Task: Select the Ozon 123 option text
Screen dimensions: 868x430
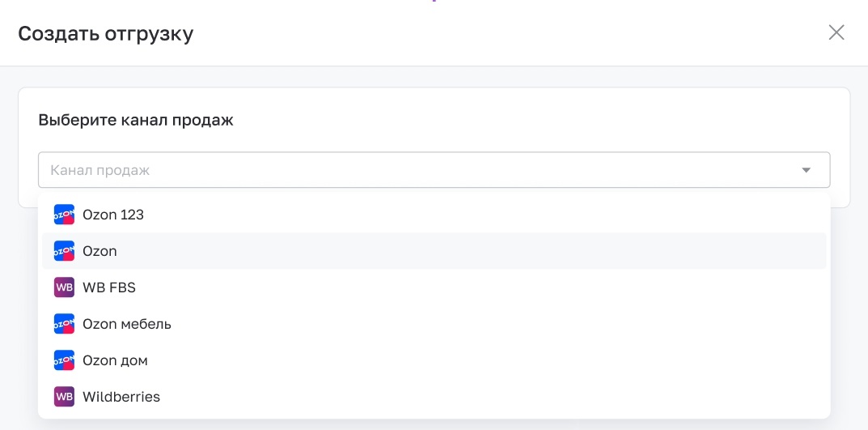Action: [x=113, y=215]
